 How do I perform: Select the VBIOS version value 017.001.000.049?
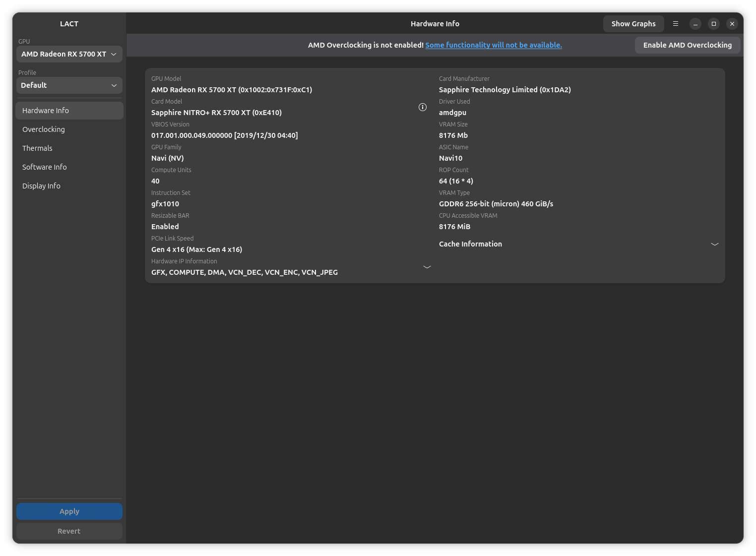(x=224, y=135)
